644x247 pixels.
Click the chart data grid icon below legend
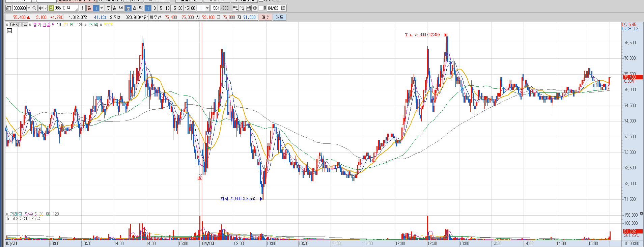tap(9, 31)
